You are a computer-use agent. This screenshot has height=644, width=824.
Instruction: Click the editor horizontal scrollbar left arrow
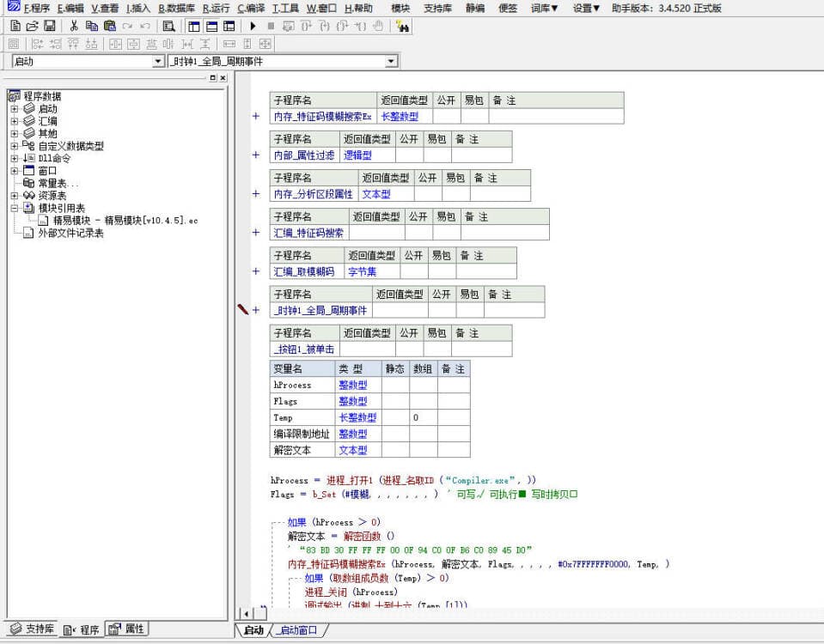246,614
